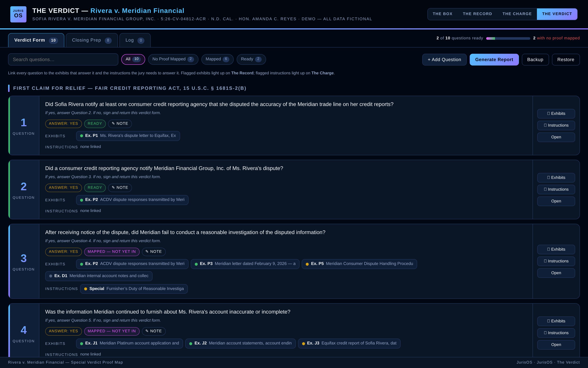
Task: Focus the Search questions field
Action: 63,59
